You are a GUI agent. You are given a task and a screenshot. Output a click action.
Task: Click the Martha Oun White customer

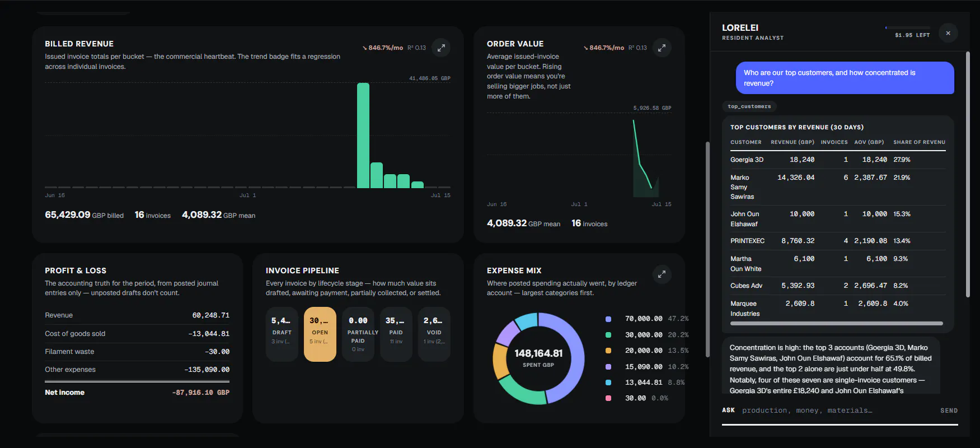(x=745, y=264)
